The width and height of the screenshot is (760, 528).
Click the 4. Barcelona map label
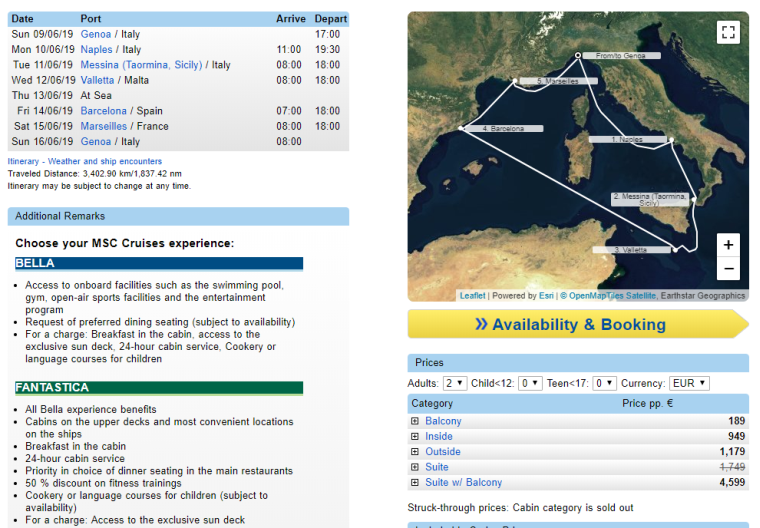tap(503, 128)
